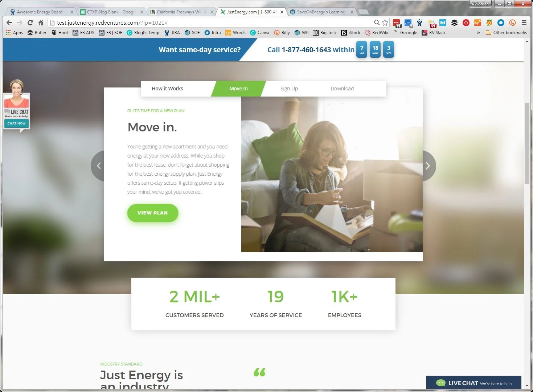
Task: Open the LastPass extension icon
Action: (397, 23)
